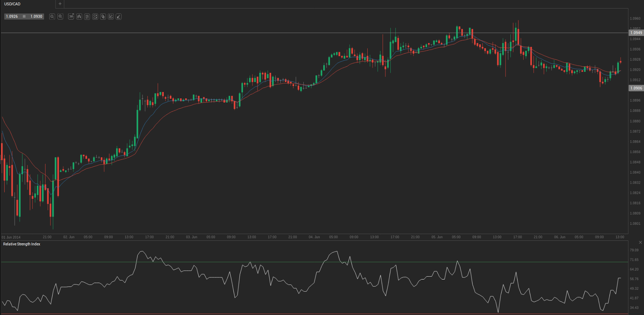The height and width of the screenshot is (315, 644).
Task: Open the 30-minute timeframe selector
Action: tap(71, 17)
